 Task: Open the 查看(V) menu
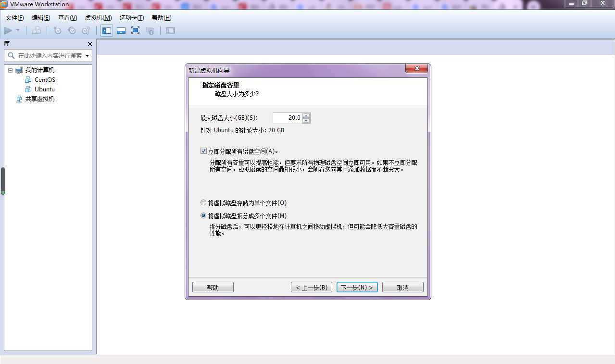coord(67,18)
